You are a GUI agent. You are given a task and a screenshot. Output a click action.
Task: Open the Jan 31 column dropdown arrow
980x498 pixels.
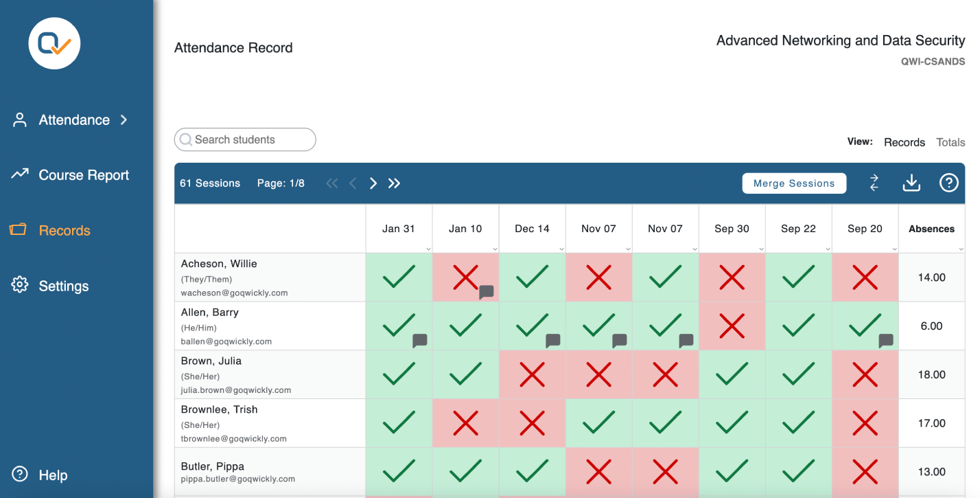coord(428,249)
